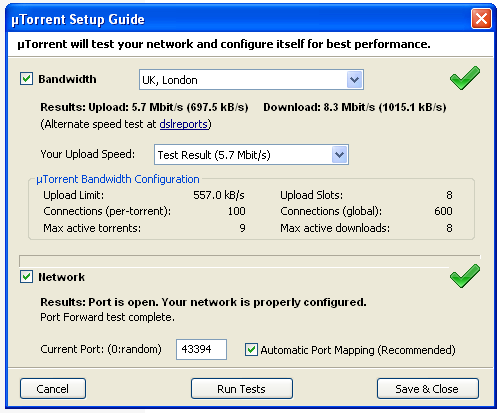
Task: Open the dslreports speed test link
Action: point(184,124)
